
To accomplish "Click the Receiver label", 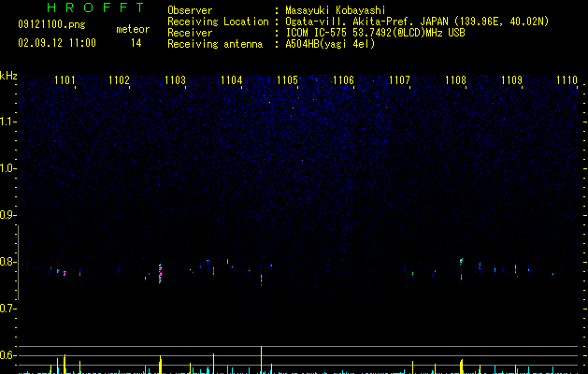I will [190, 33].
